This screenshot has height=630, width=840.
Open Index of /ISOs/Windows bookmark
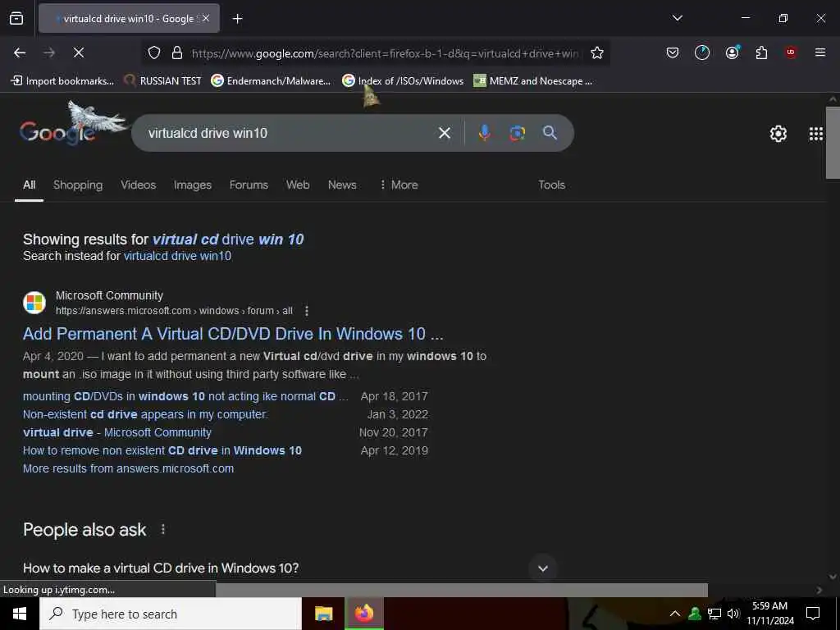pyautogui.click(x=403, y=81)
